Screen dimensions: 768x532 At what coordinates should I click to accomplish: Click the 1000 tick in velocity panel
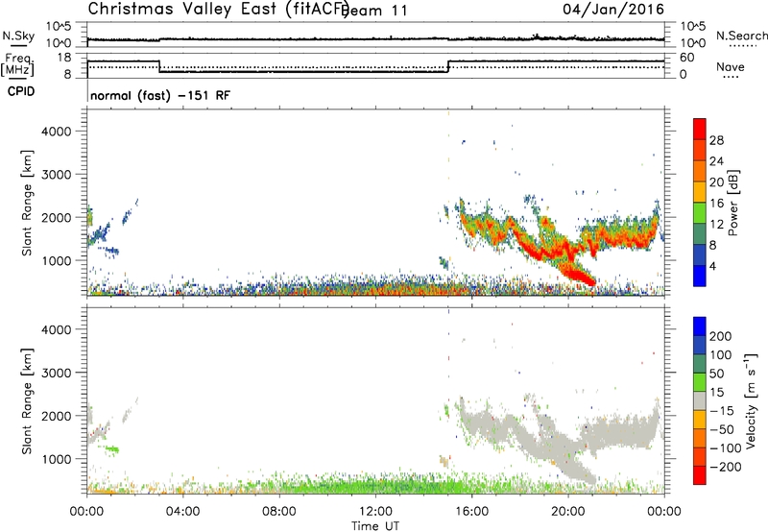(x=57, y=459)
